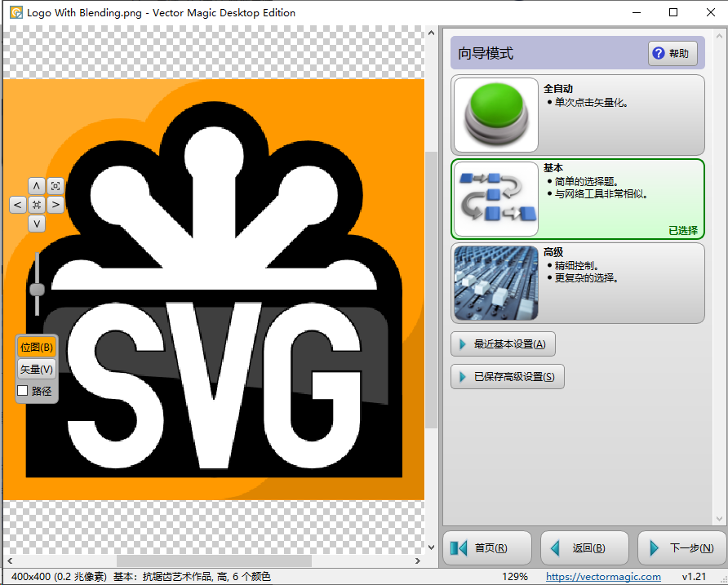Click the v1.21 version text

[694, 577]
